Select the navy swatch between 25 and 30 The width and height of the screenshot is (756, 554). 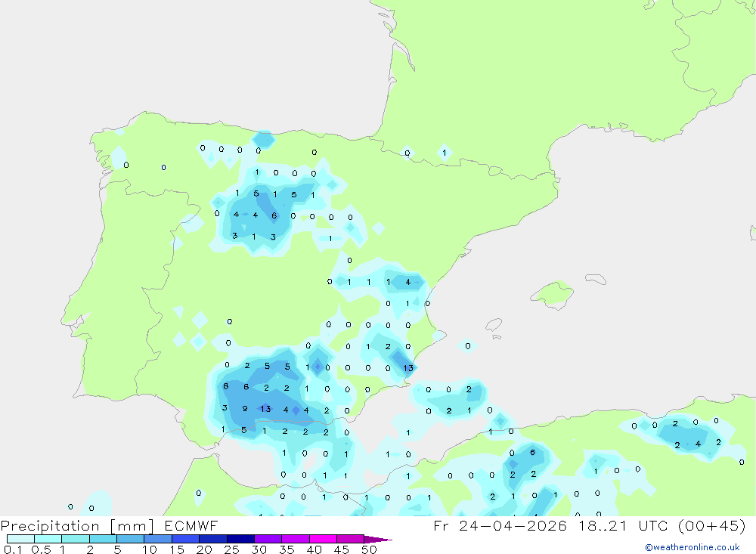(240, 539)
